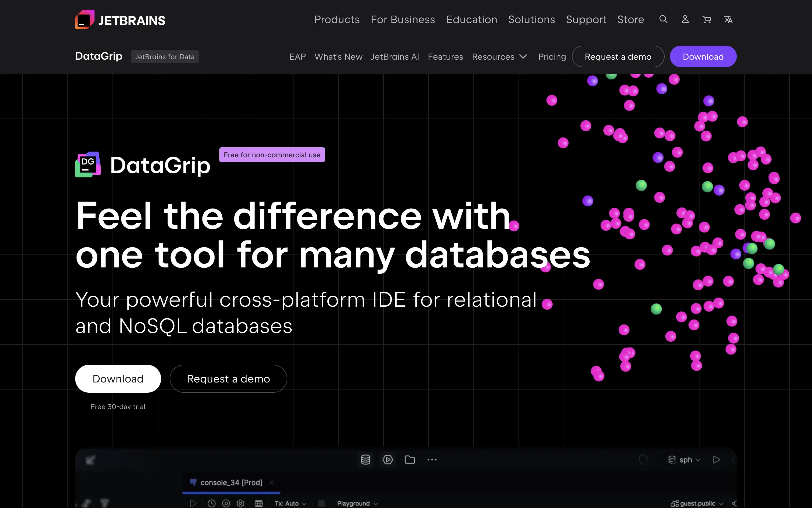Open the JetBrains AI link

click(395, 56)
